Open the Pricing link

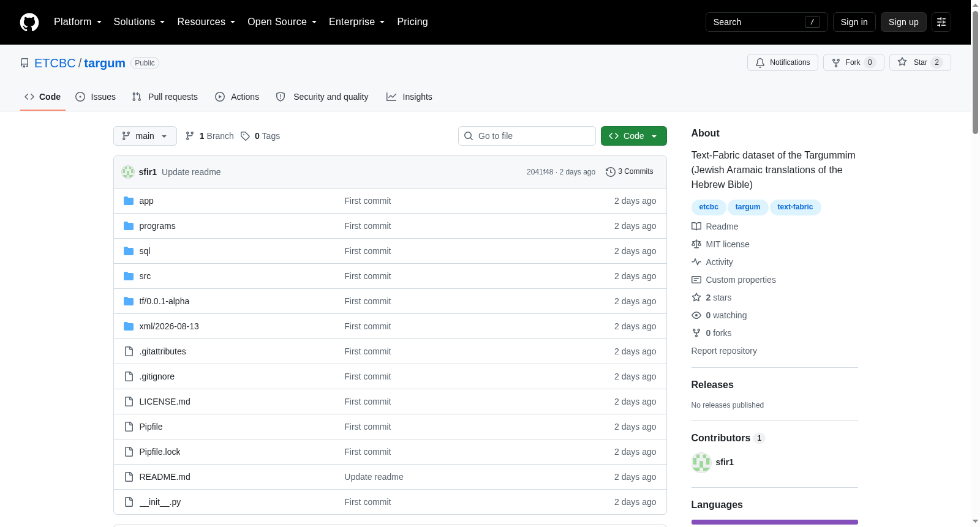coord(413,22)
